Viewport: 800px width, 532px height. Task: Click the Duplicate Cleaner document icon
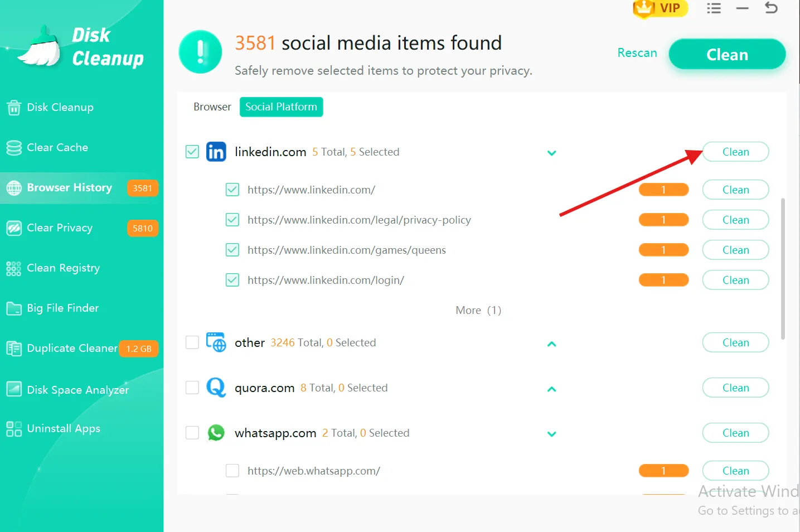pyautogui.click(x=14, y=349)
